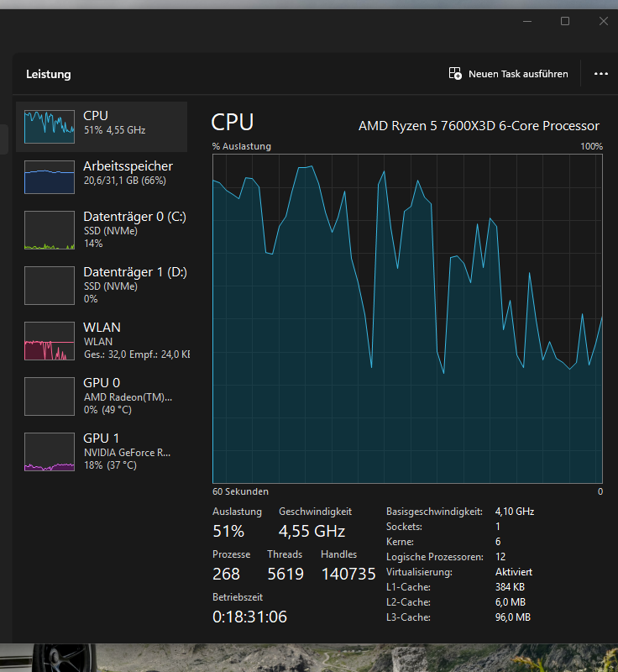This screenshot has width=618, height=672.
Task: Select Datenträger 1 (D:) entry
Action: point(102,286)
